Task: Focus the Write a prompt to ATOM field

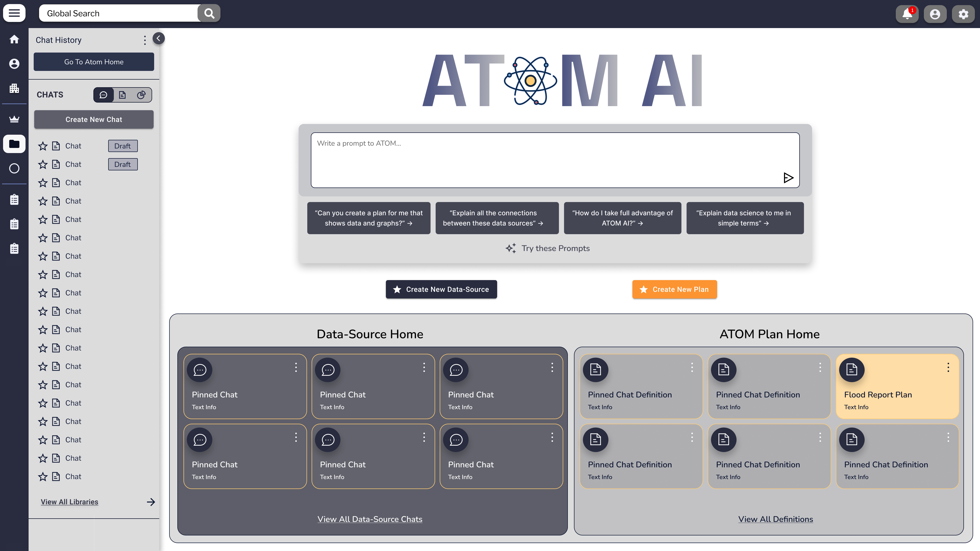Action: (555, 160)
